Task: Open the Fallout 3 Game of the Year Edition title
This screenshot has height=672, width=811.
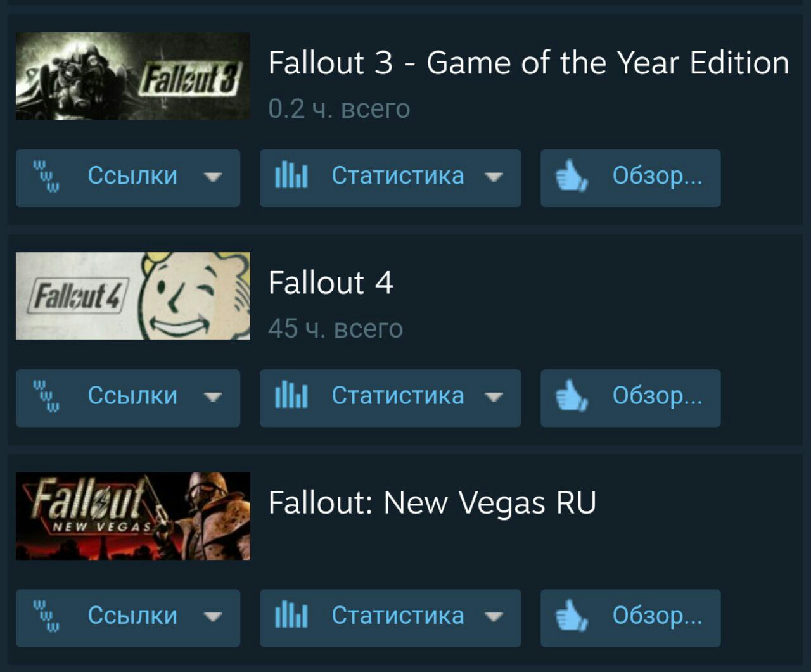Action: [x=528, y=63]
